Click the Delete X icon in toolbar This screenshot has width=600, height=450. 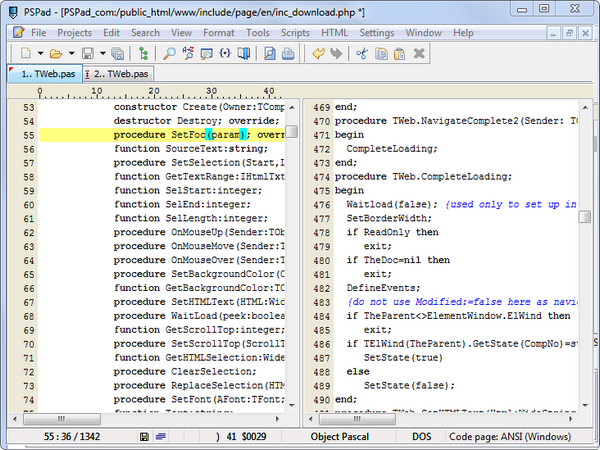pyautogui.click(x=420, y=53)
